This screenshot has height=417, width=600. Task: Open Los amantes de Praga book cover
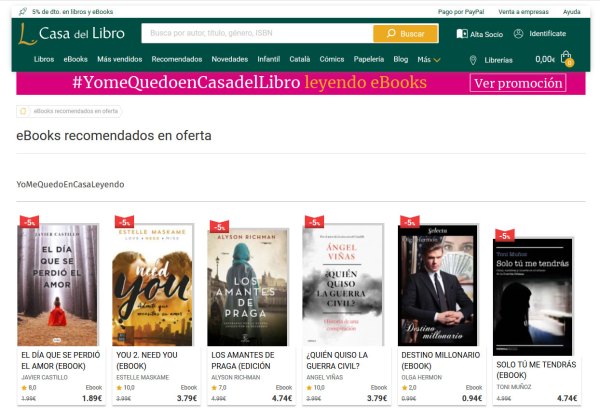248,287
